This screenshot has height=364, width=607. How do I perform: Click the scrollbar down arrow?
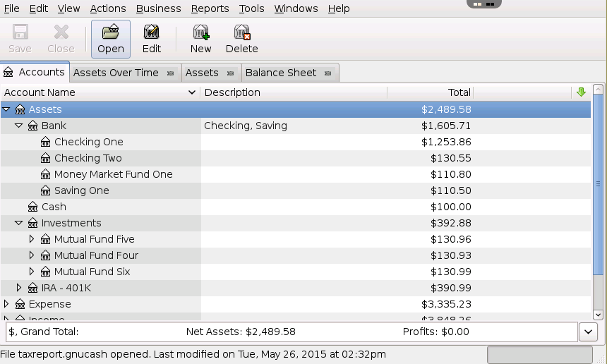[x=599, y=315]
